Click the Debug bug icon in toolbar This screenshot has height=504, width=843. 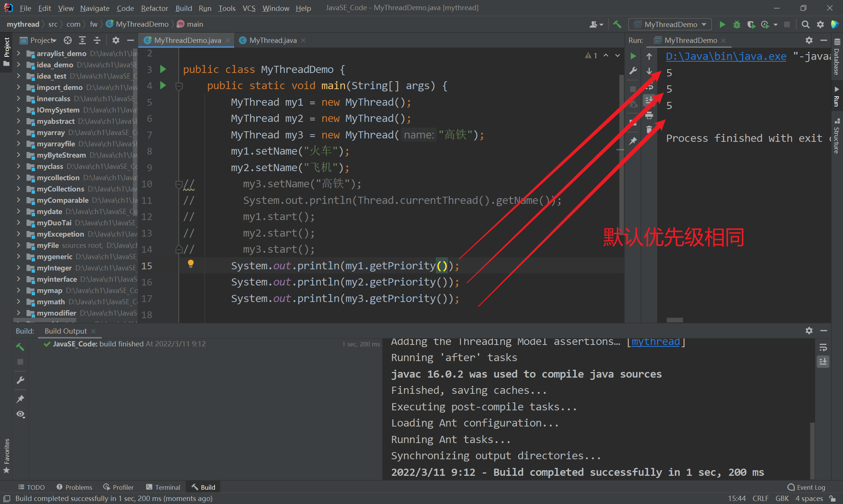pos(736,24)
